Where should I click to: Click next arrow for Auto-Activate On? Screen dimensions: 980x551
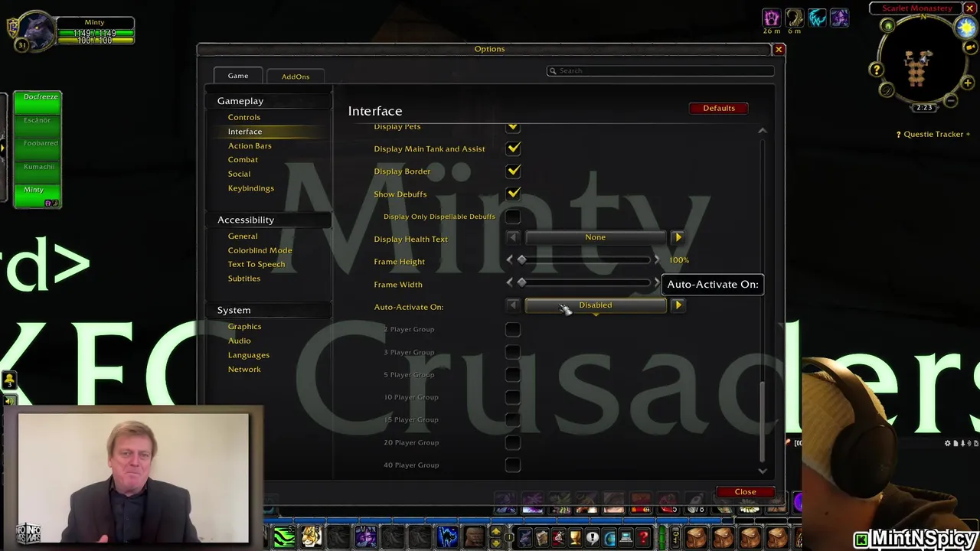coord(678,305)
